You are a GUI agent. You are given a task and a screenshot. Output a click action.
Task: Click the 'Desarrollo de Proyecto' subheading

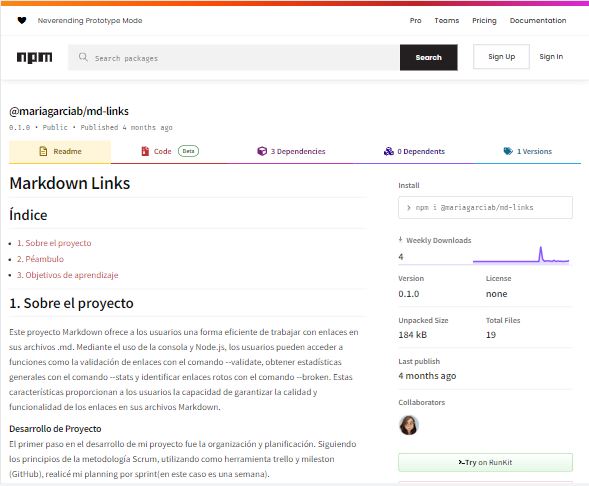[x=55, y=429]
